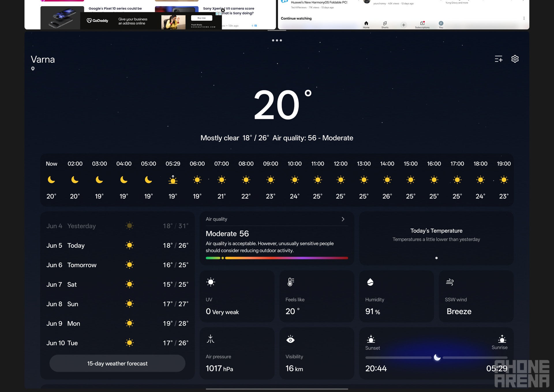Tap the location pin under Varna

[33, 69]
